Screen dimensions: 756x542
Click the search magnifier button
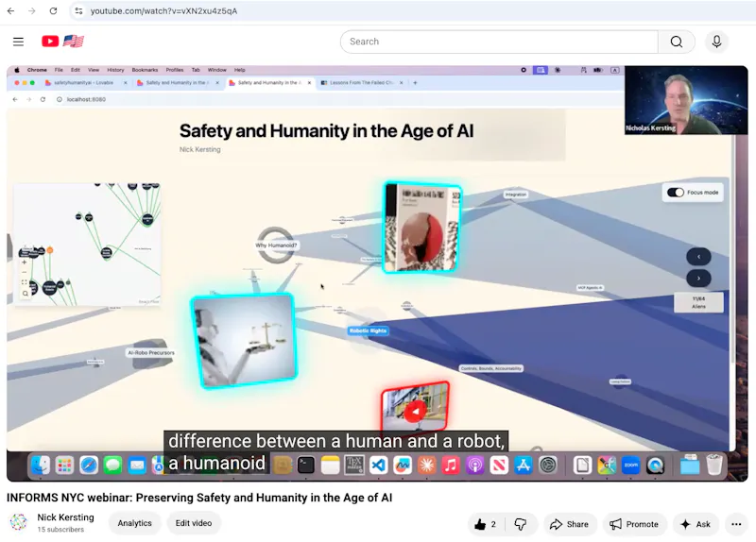676,42
